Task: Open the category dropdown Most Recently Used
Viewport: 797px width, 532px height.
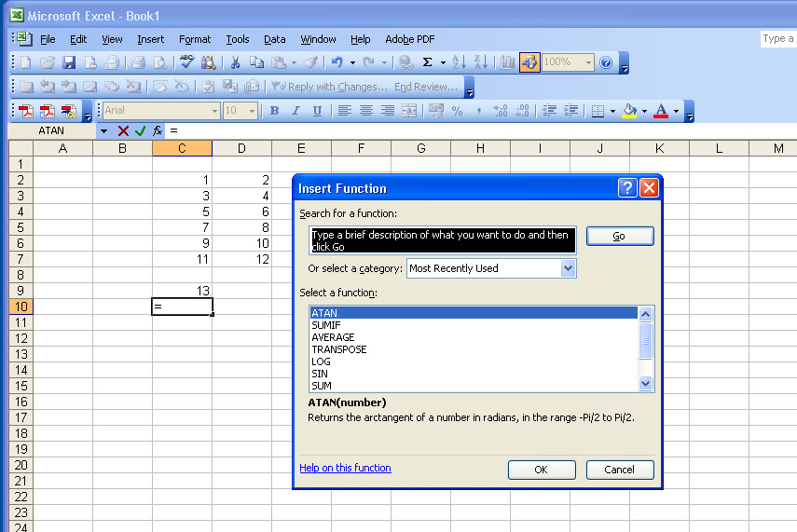Action: [569, 267]
